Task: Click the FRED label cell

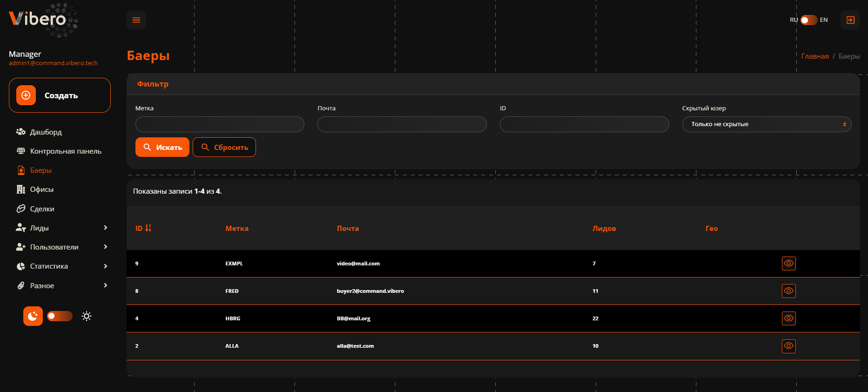Action: click(232, 291)
